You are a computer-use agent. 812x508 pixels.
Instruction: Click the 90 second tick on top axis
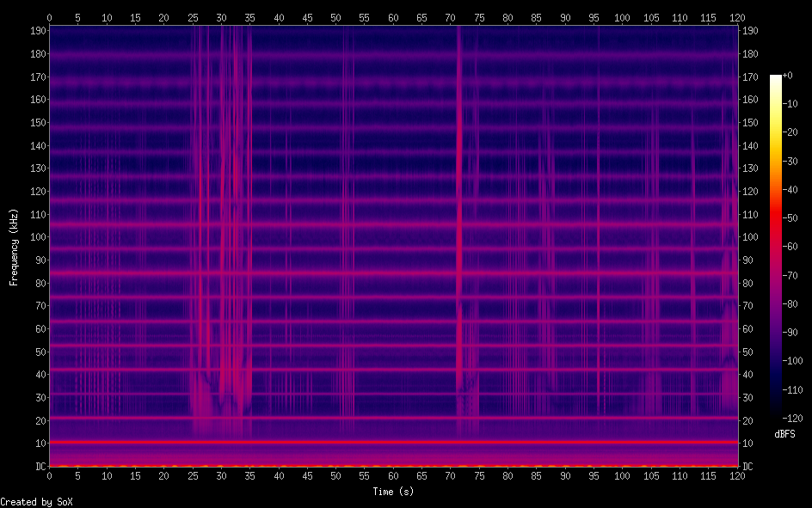565,17
